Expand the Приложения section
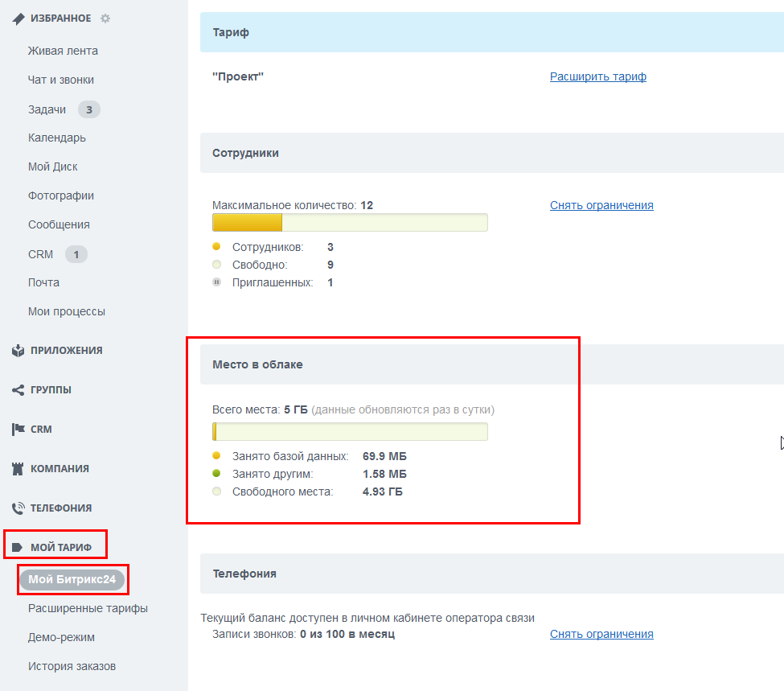Image resolution: width=784 pixels, height=691 pixels. click(x=67, y=350)
